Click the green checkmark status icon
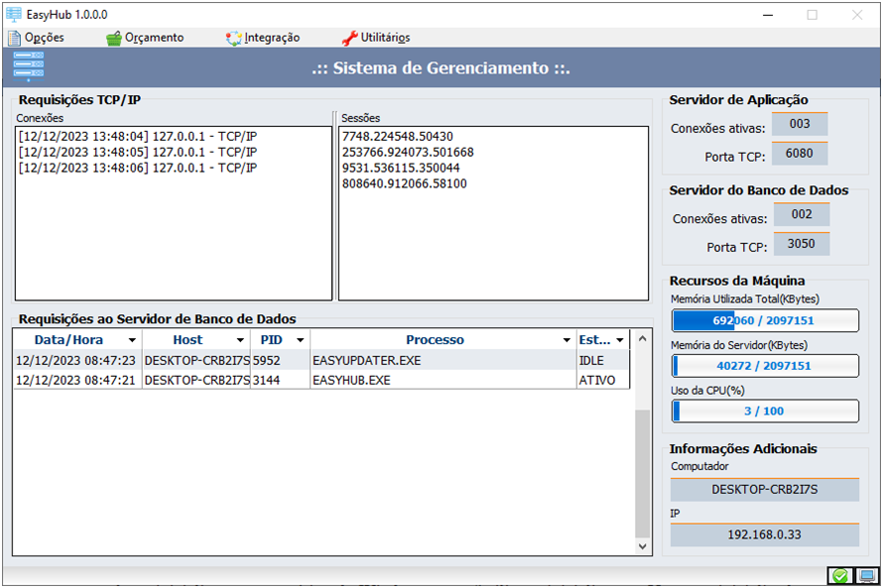This screenshot has width=883, height=588. click(840, 576)
